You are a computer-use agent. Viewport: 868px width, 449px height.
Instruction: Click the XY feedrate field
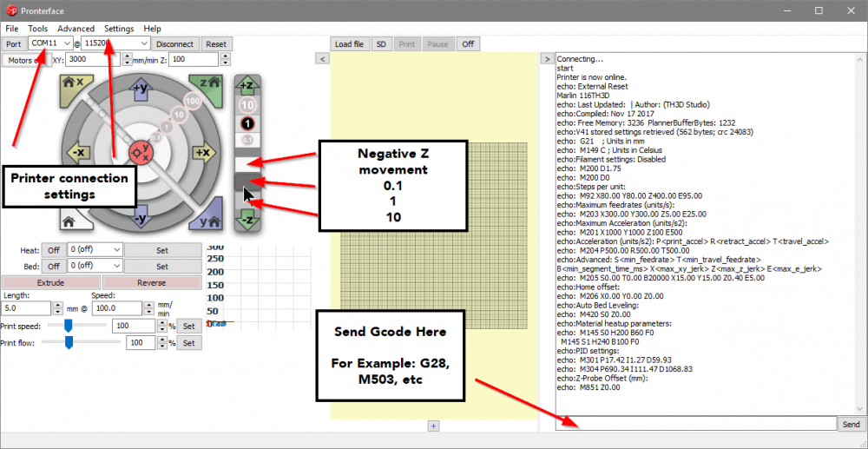93,60
